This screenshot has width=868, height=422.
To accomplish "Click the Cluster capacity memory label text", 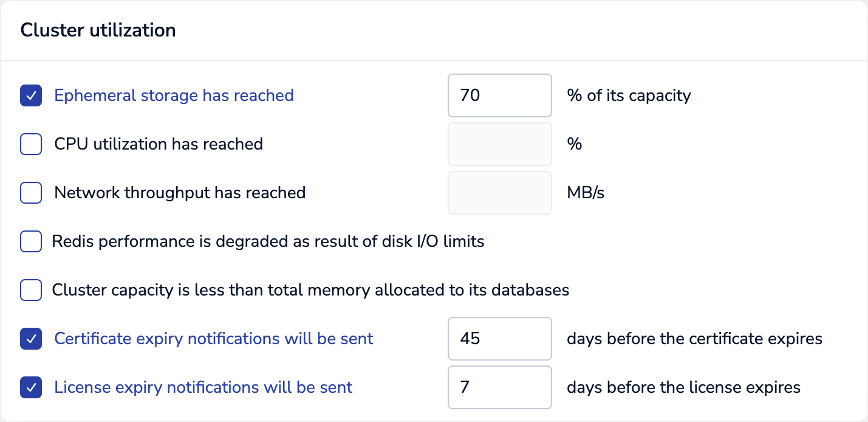I will click(310, 290).
